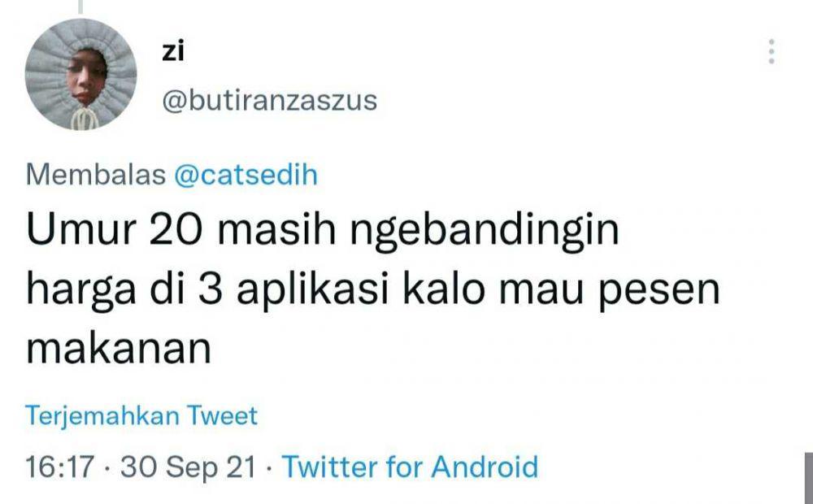Click Terjemahkan Tweet to translate
Image resolution: width=813 pixels, height=504 pixels.
click(x=141, y=416)
